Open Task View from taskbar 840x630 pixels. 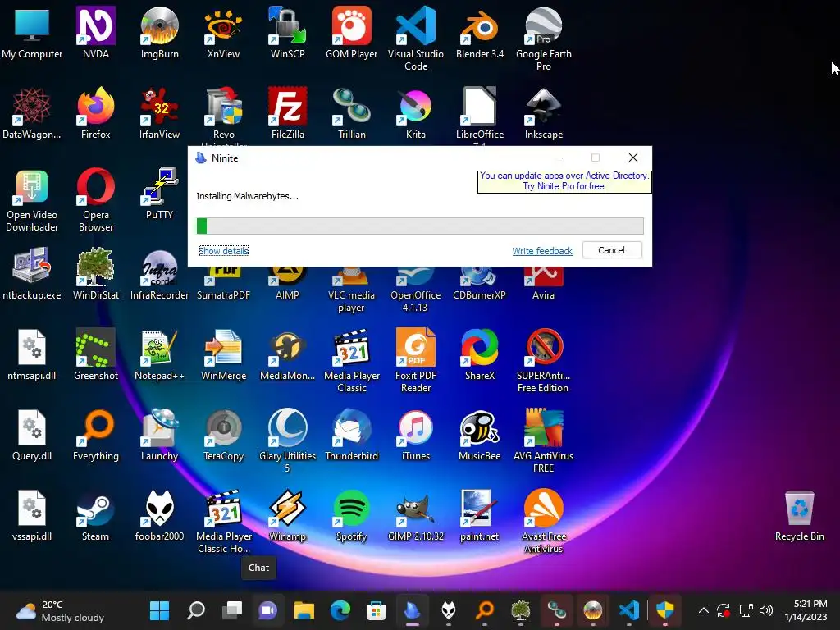232,610
